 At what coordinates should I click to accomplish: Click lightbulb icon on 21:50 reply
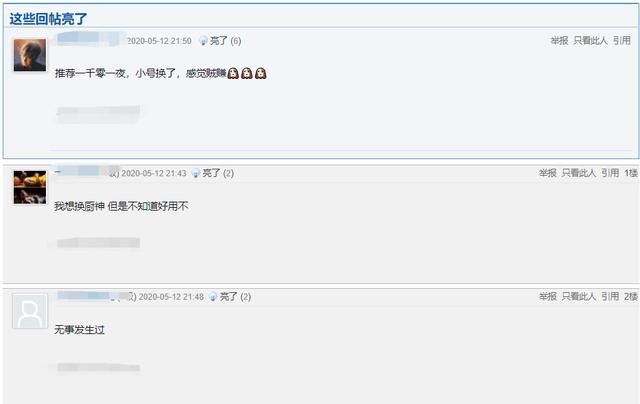(203, 41)
